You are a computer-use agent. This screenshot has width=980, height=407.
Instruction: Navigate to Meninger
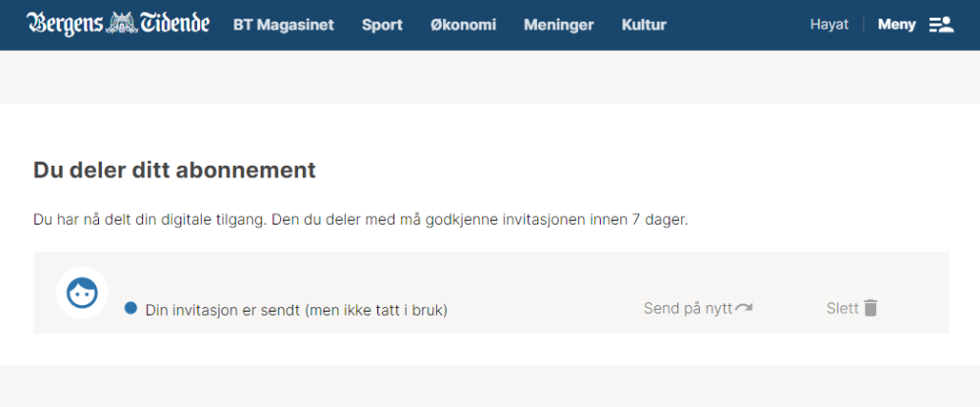(559, 25)
